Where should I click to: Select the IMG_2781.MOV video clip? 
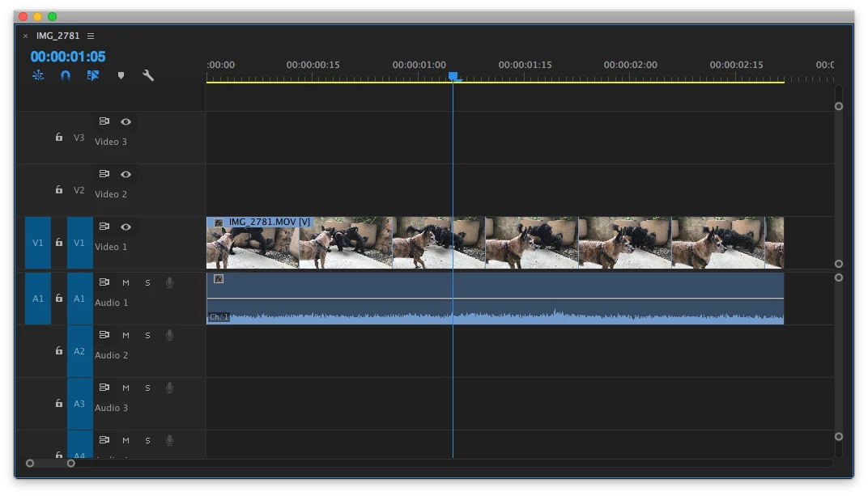point(495,243)
